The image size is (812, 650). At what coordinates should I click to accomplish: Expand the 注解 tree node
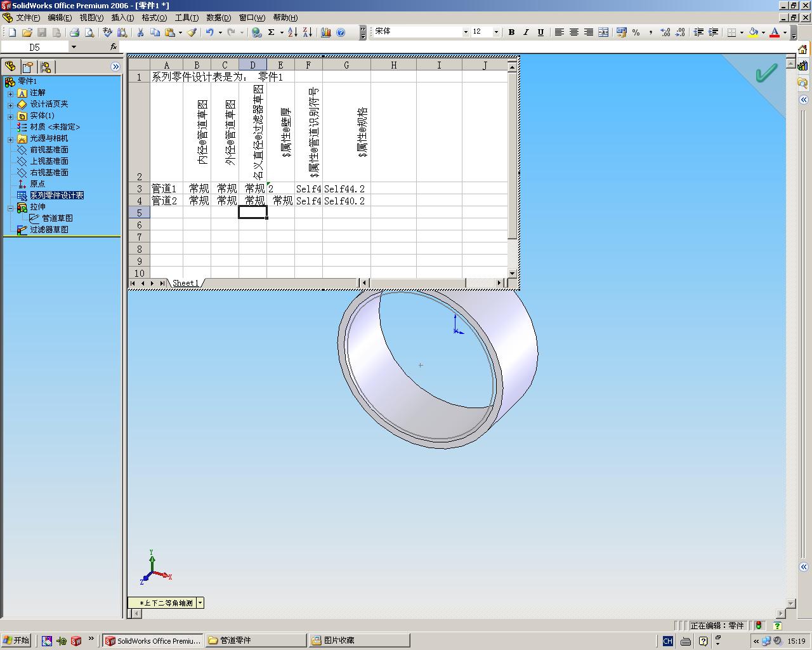[x=10, y=93]
